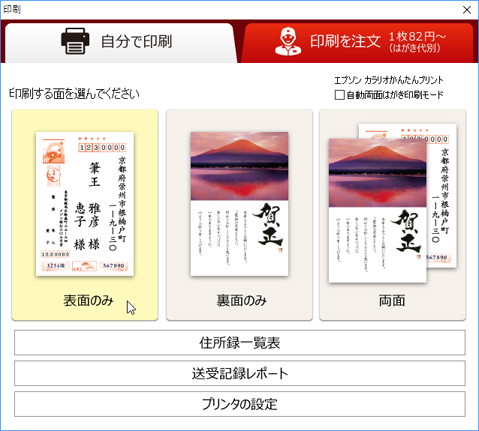Screen dimensions: 479x431
Task: Click the 1枚82円〜 price text
Action: [417, 36]
